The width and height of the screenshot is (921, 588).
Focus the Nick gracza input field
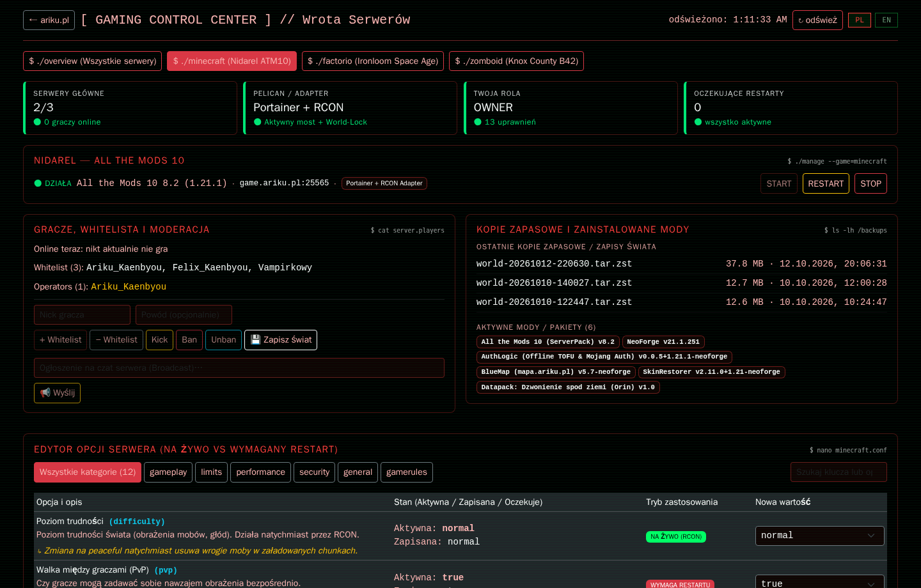click(82, 315)
